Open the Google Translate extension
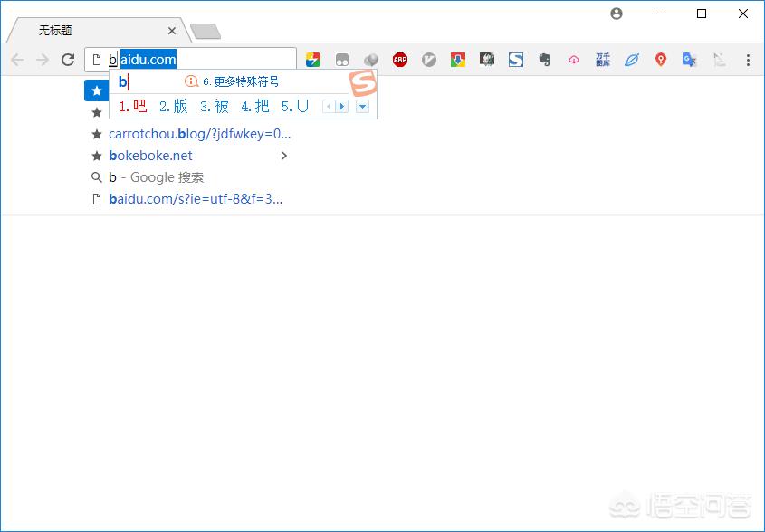The width and height of the screenshot is (765, 532). (689, 60)
